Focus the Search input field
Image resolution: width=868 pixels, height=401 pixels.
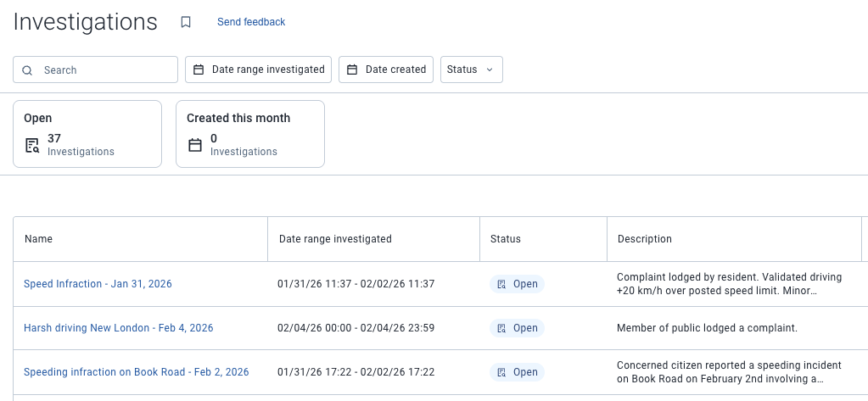95,70
